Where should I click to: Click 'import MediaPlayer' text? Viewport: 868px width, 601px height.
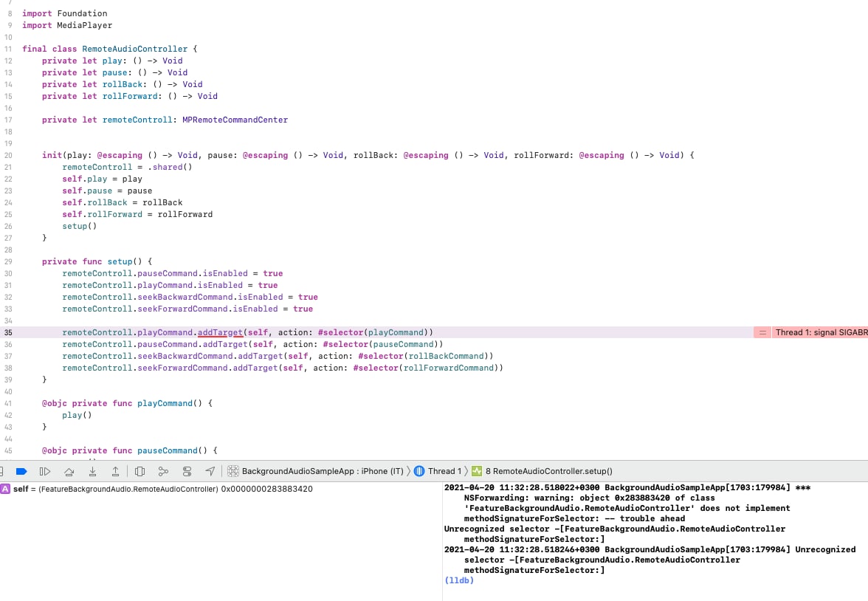(x=67, y=25)
